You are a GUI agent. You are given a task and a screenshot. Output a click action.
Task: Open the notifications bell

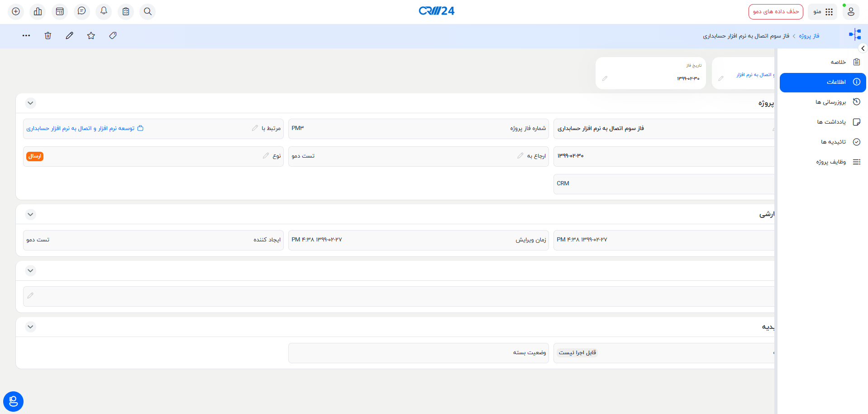point(104,11)
